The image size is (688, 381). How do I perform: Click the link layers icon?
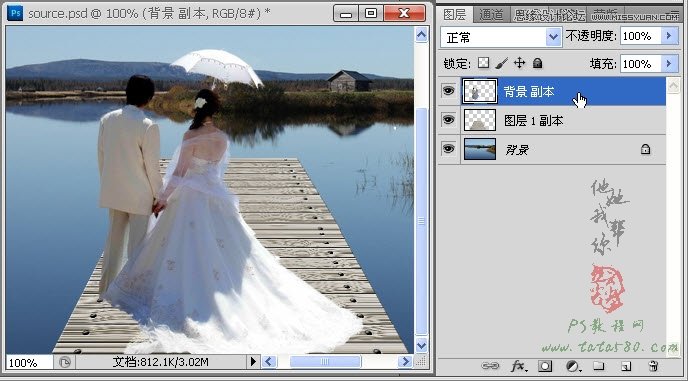pyautogui.click(x=490, y=366)
